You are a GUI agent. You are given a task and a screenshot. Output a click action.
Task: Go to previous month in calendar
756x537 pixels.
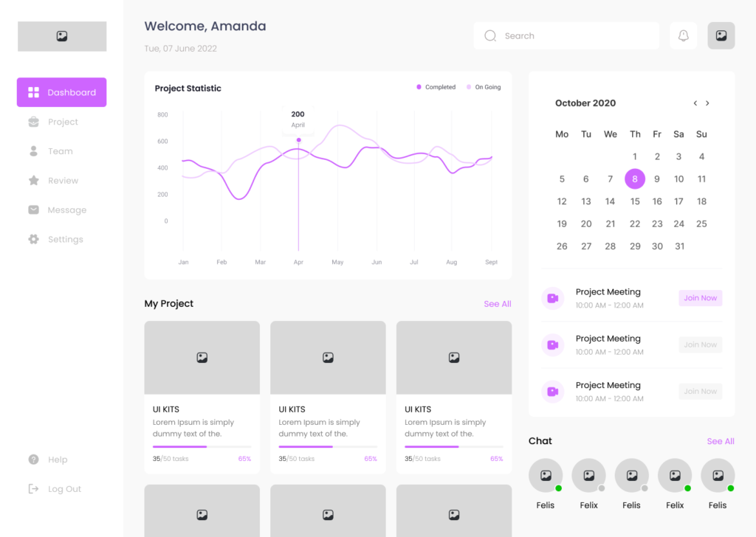[x=695, y=103]
